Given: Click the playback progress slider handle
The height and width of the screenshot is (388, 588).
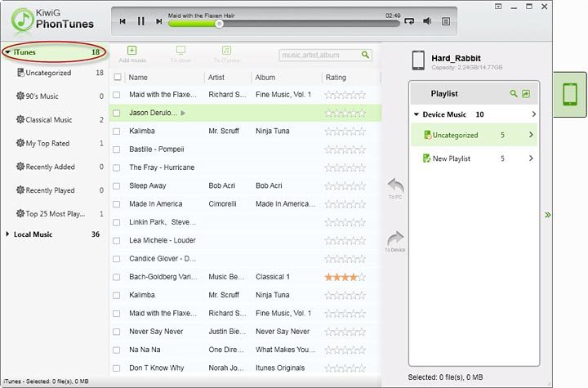Looking at the screenshot, I should coord(220,24).
